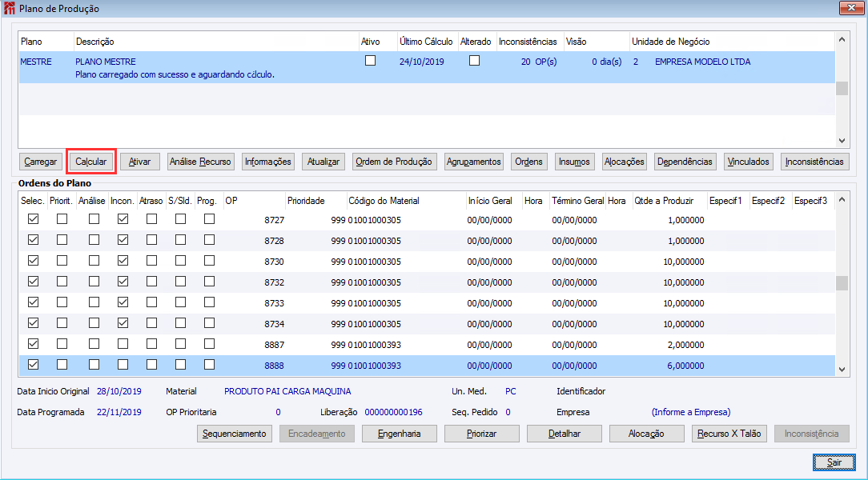868x480 pixels.
Task: Check S/Sld. box for OP 8734
Action: (x=180, y=323)
